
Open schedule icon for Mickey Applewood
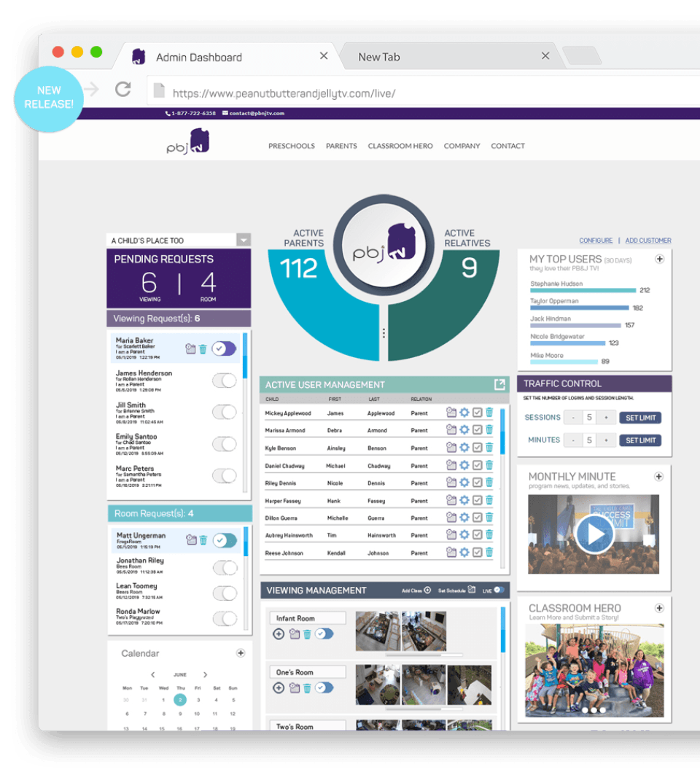point(451,412)
